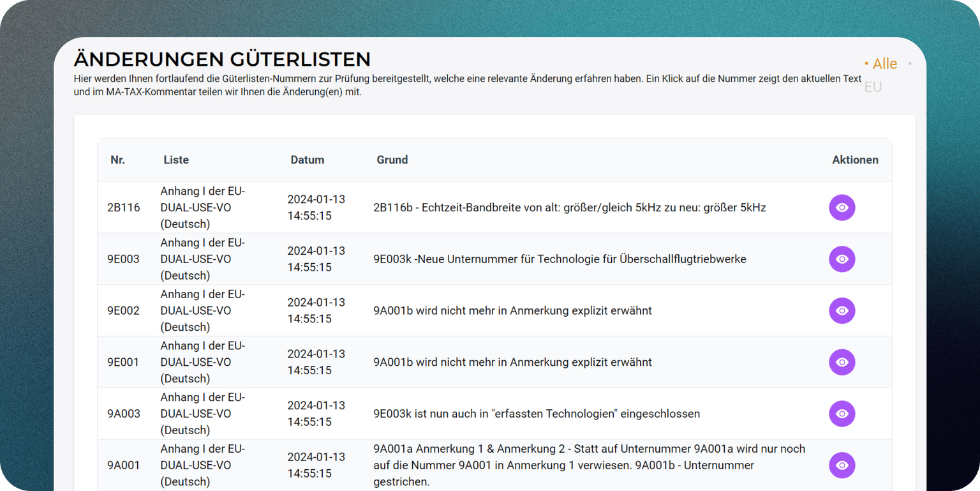
Task: Click the 9E003 list number link
Action: pos(124,259)
